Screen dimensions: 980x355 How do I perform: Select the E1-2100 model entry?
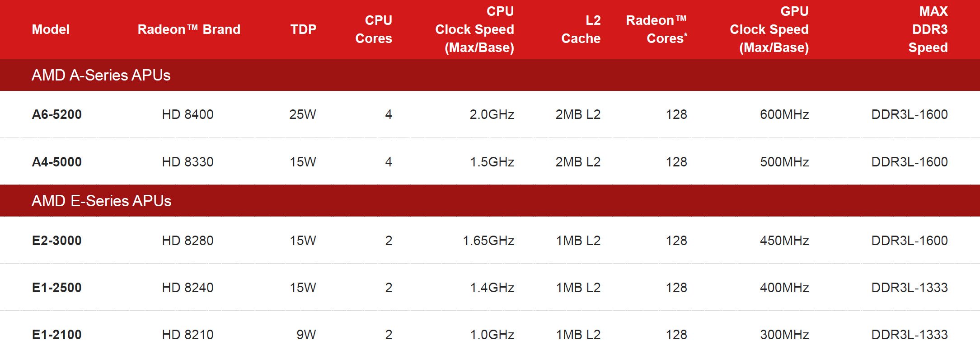tap(57, 335)
